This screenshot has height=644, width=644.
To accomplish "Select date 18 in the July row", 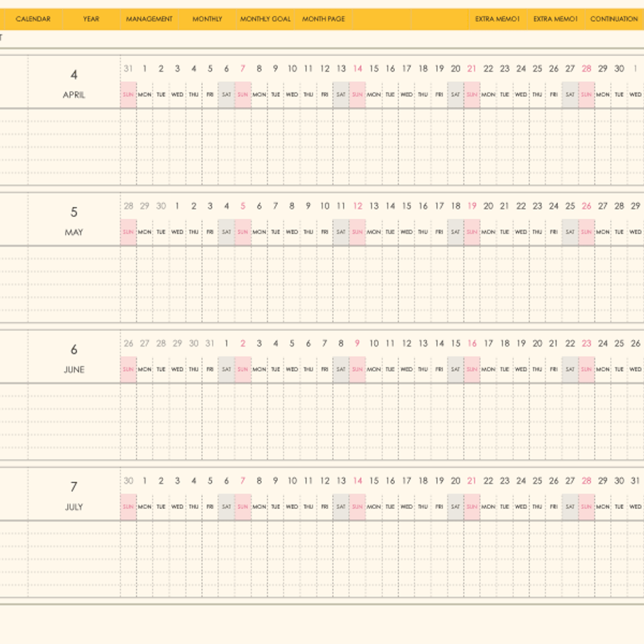I will point(423,480).
